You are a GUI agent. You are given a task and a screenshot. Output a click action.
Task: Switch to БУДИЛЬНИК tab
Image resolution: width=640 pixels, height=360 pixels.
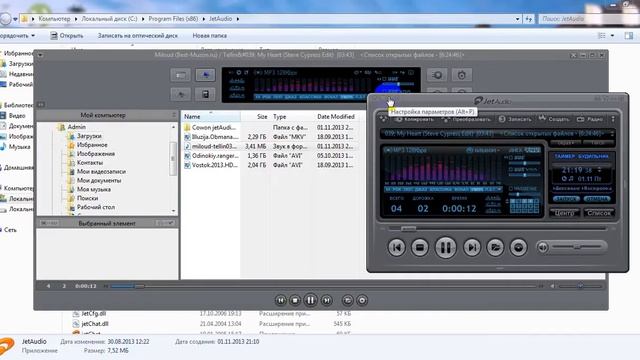593,156
